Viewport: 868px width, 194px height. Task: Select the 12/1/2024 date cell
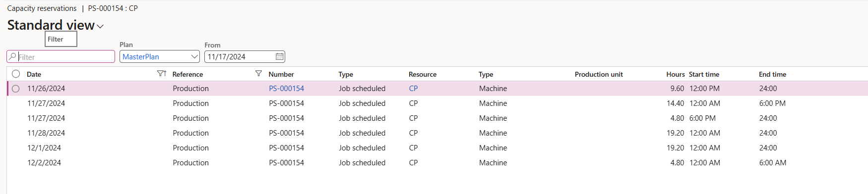pos(44,148)
